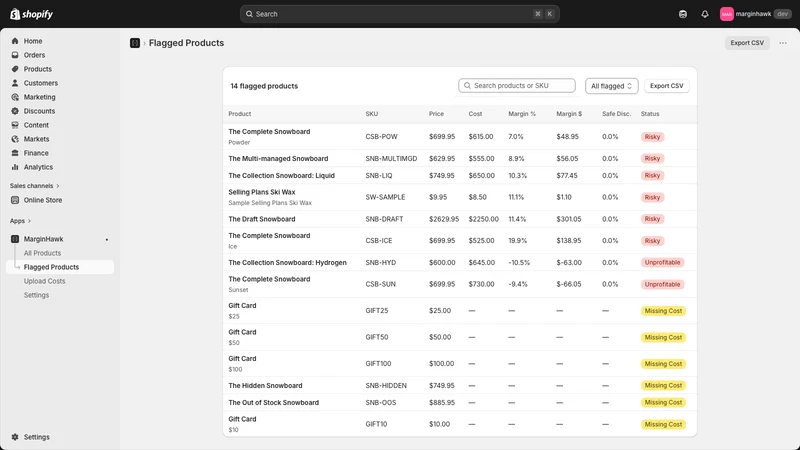Image resolution: width=800 pixels, height=450 pixels.
Task: Click the GIFT100 SKU cell
Action: (x=378, y=364)
